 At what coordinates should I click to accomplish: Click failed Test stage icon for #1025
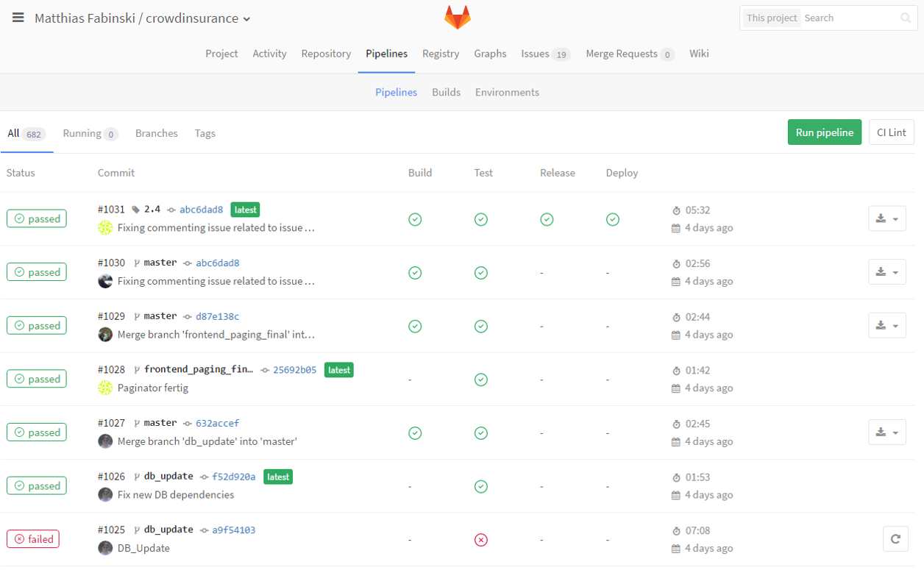481,540
